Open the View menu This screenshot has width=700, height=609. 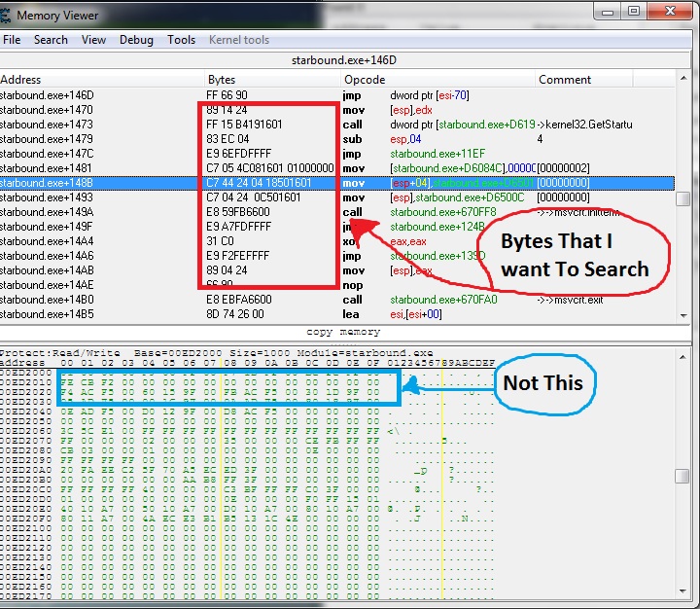93,40
